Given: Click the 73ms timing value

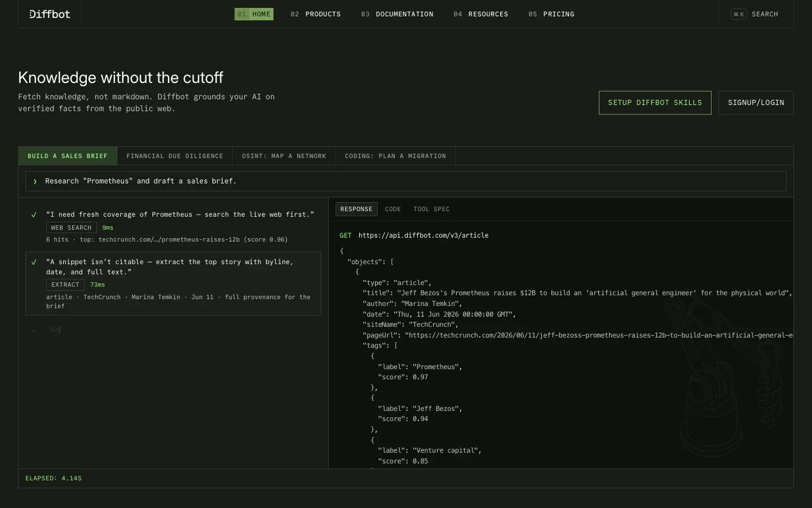Looking at the screenshot, I should tap(98, 284).
